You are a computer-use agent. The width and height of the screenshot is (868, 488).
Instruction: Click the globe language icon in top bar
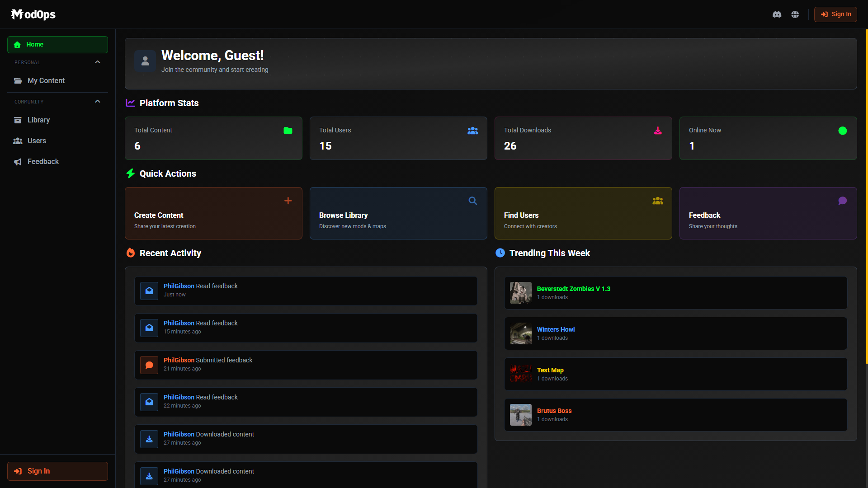click(795, 14)
